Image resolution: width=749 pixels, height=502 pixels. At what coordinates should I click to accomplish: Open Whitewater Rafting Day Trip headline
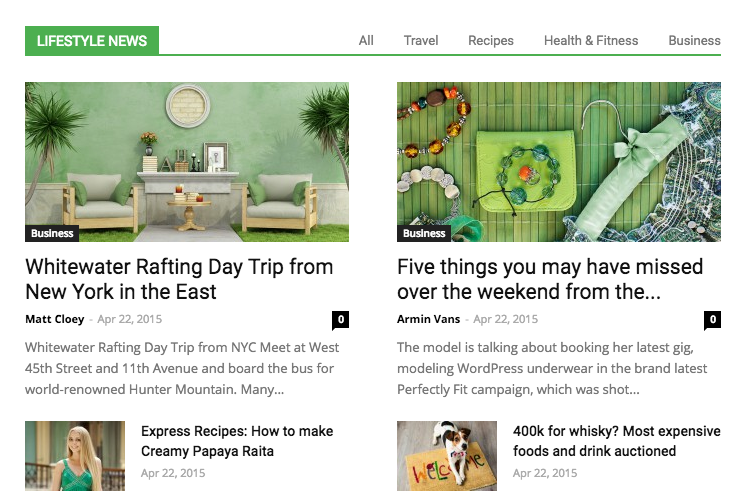(179, 279)
